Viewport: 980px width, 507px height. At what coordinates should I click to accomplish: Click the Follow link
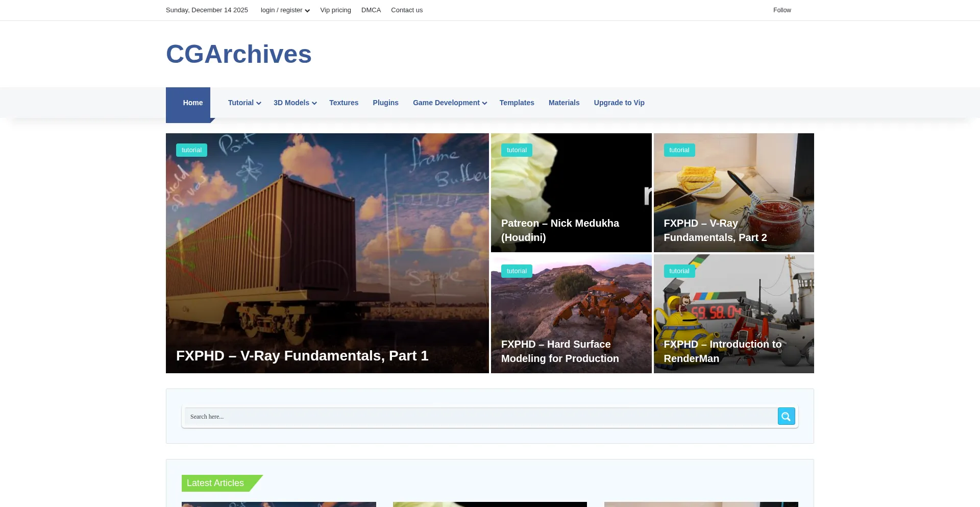782,10
